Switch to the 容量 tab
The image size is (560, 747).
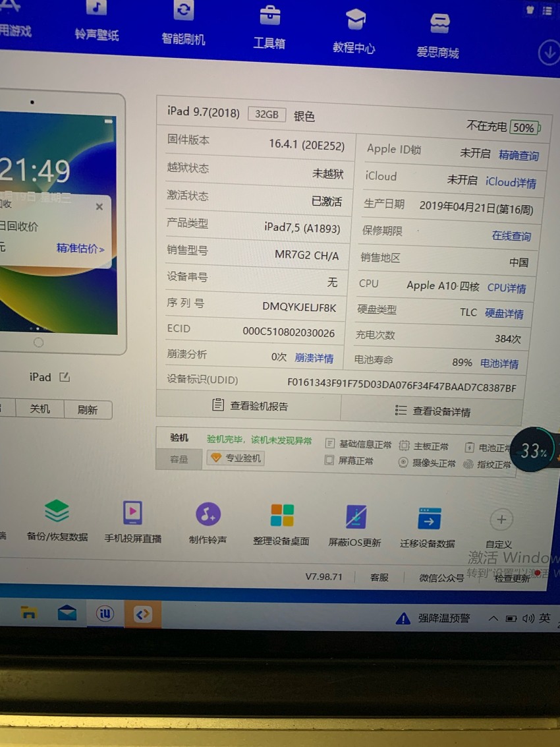tap(179, 460)
